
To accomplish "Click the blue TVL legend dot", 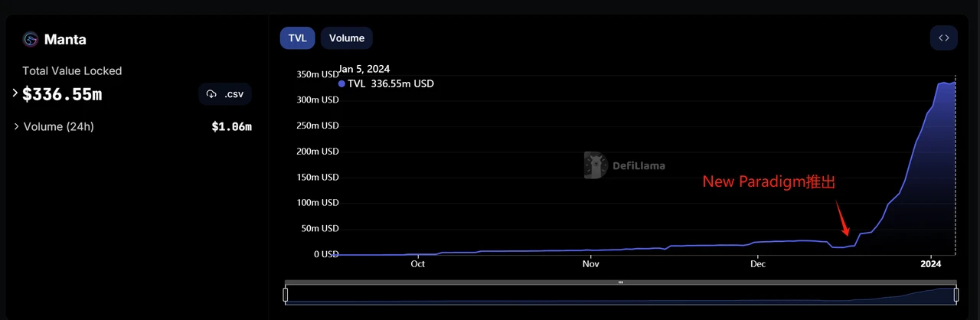I will tap(341, 83).
